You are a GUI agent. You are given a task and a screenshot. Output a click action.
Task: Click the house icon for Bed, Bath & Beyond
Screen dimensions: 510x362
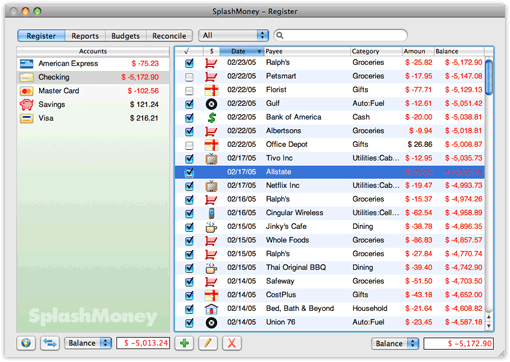click(x=211, y=309)
